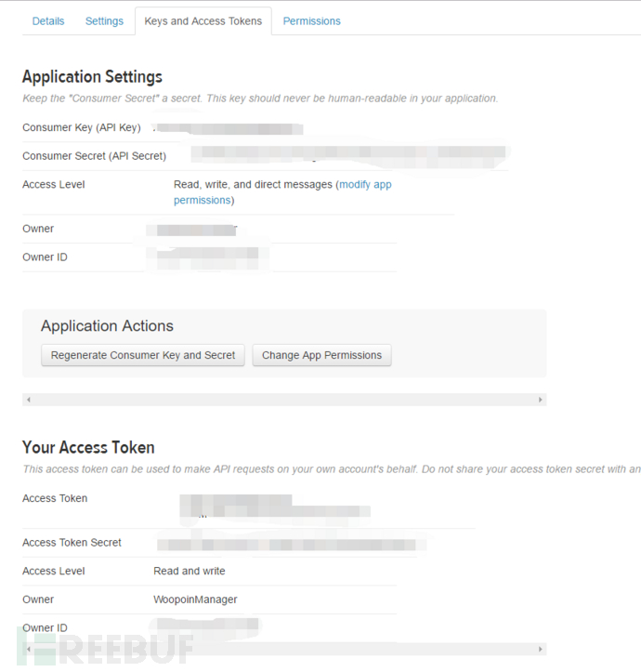Click right arrow of bottom horizontal scrollbar
This screenshot has height=672, width=641.
click(540, 649)
